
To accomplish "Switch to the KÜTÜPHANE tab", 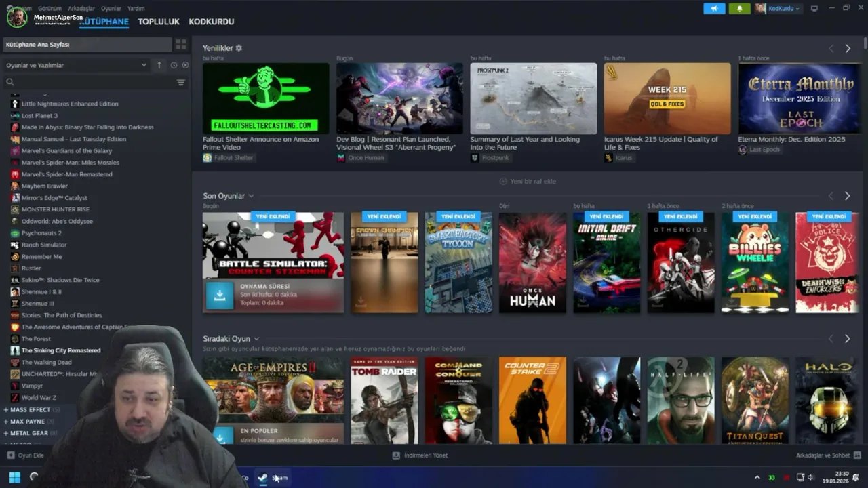I will pyautogui.click(x=104, y=22).
